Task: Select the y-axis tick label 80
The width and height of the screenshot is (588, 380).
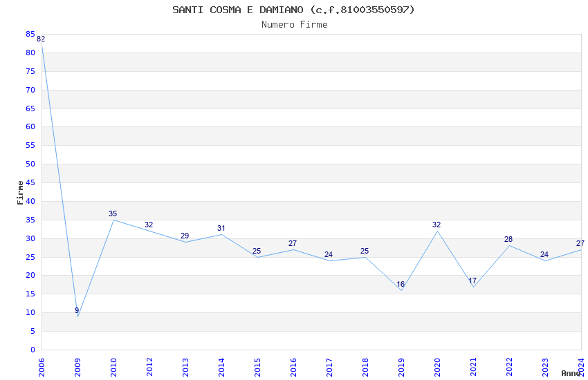Action: [30, 53]
